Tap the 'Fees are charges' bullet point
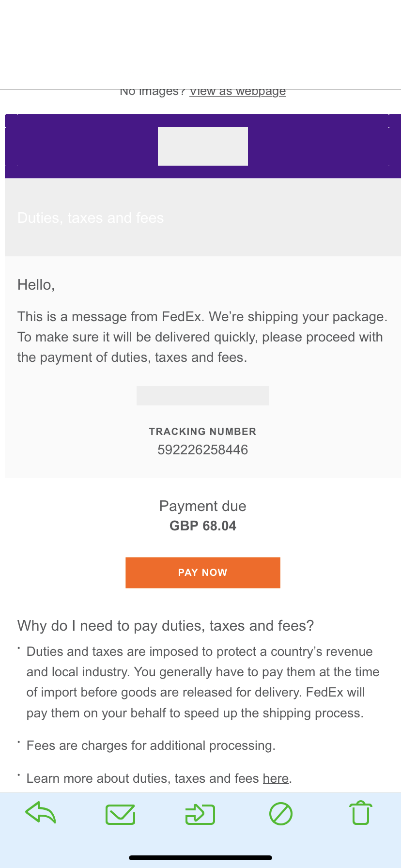Image resolution: width=401 pixels, height=868 pixels. (151, 745)
